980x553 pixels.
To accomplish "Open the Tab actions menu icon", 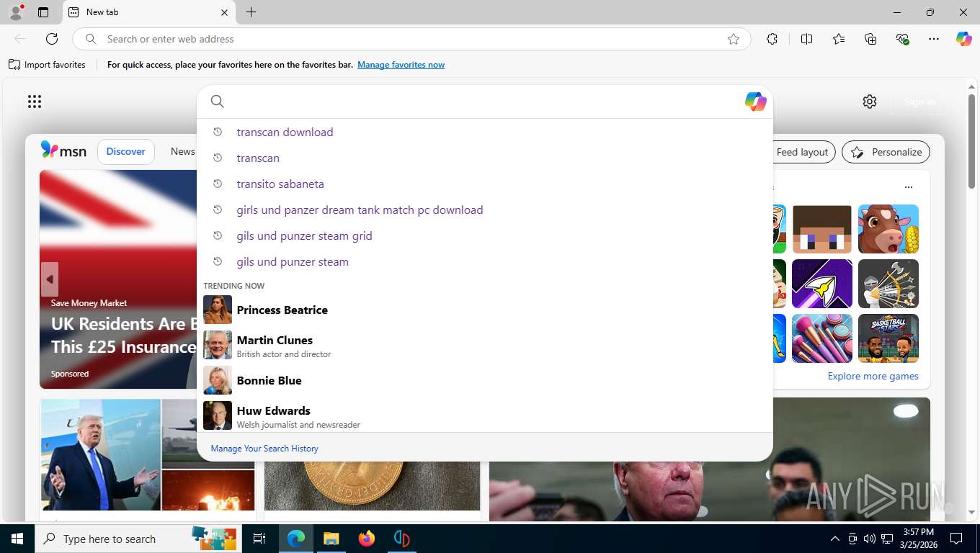I will tap(43, 12).
